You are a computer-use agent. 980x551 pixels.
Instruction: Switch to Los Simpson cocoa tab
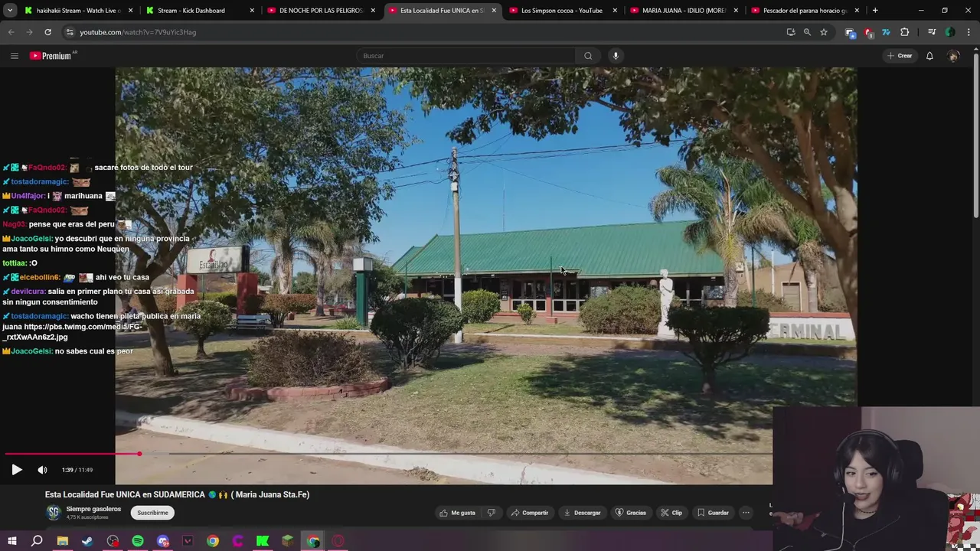(561, 11)
